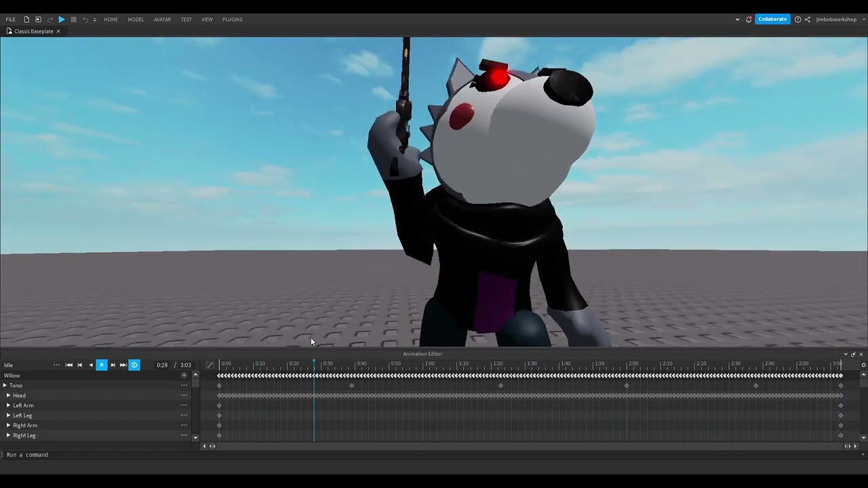Click the Run a command input bar

coord(434,455)
